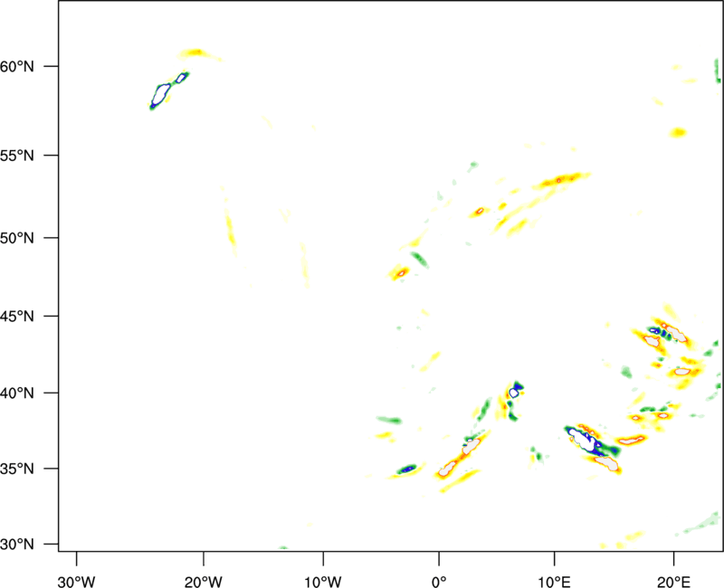This screenshot has width=724, height=588.
Task: Click the 10°W longitude label
Action: [x=323, y=582]
